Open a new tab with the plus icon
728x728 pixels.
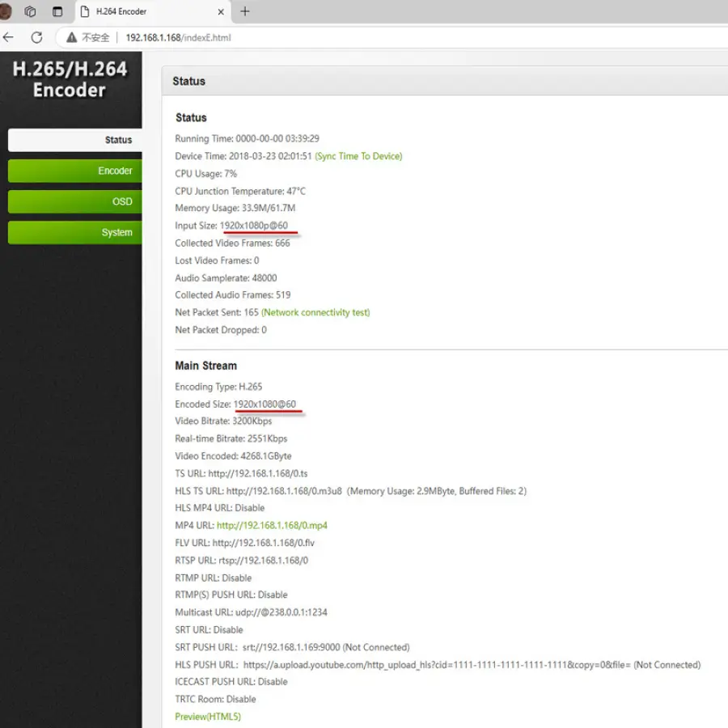coord(245,11)
